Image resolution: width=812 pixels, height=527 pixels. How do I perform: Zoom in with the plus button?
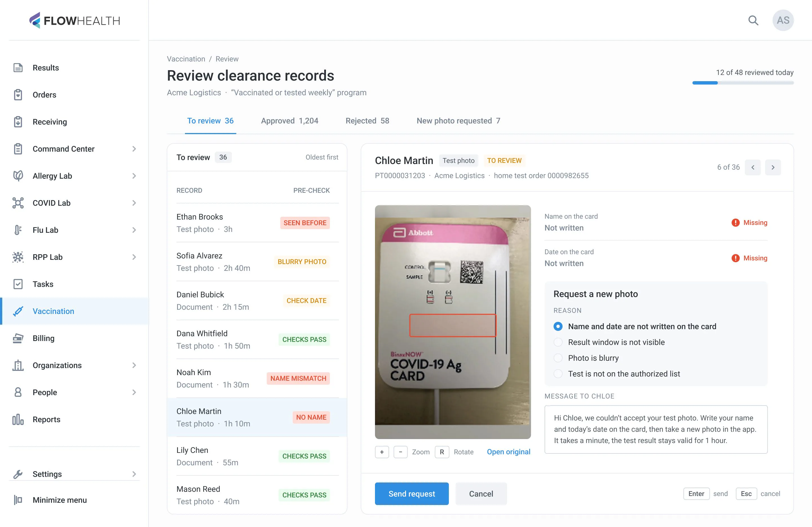point(382,452)
